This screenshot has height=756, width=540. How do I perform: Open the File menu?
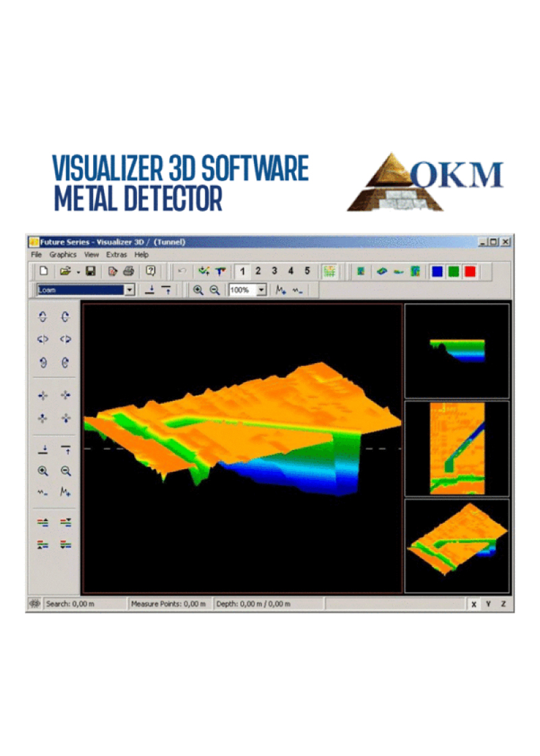tap(36, 254)
